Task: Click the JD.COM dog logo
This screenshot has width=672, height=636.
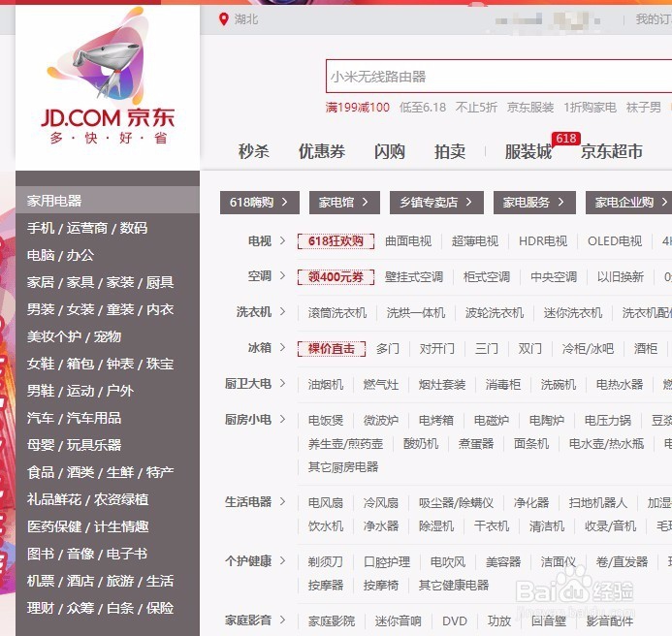Action: click(107, 77)
